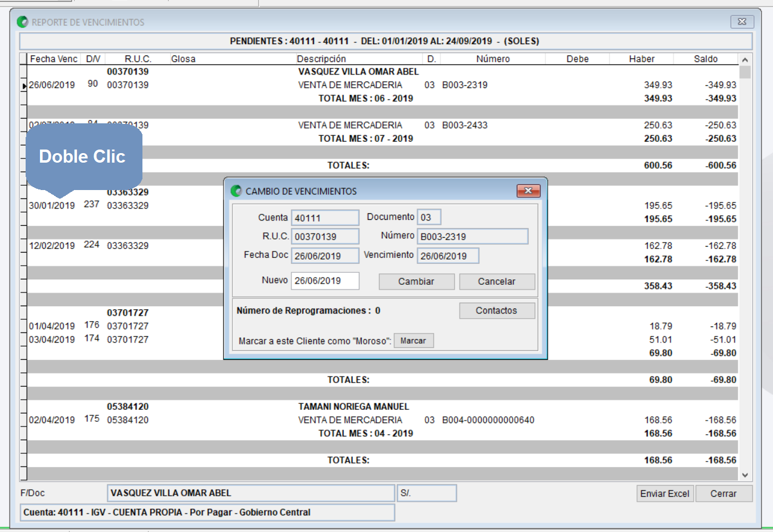Image resolution: width=773 pixels, height=532 pixels.
Task: Click the bold RUC 03701727 group header
Action: (128, 313)
